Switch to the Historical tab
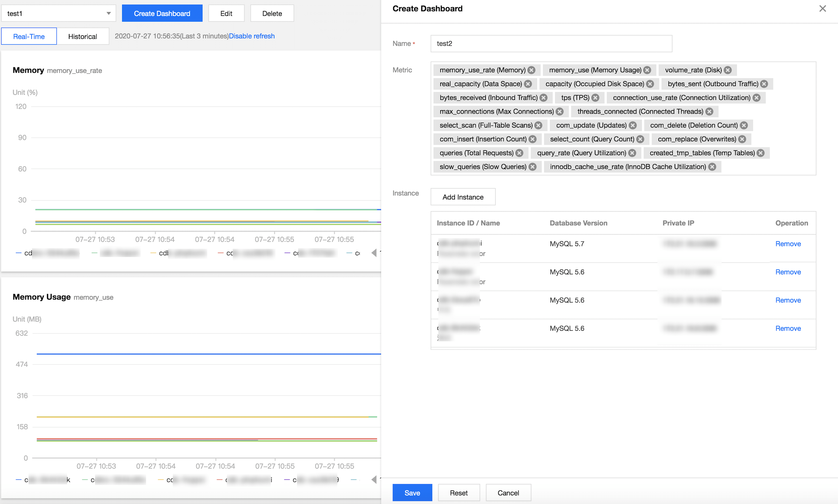 [83, 36]
